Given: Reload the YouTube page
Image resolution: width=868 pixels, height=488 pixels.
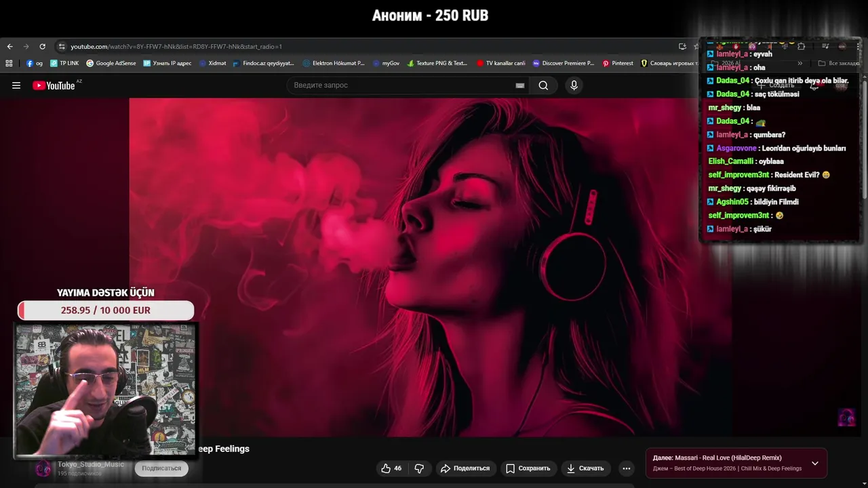Looking at the screenshot, I should tap(42, 47).
